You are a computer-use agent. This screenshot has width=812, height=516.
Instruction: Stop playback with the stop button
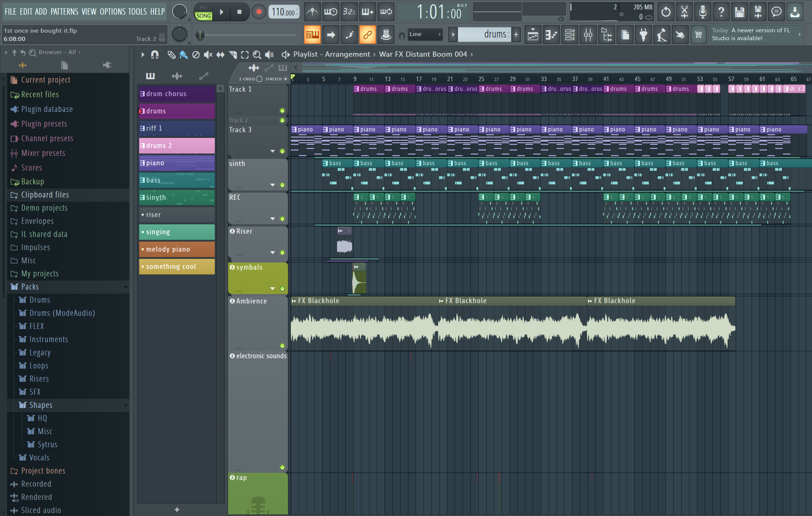239,12
